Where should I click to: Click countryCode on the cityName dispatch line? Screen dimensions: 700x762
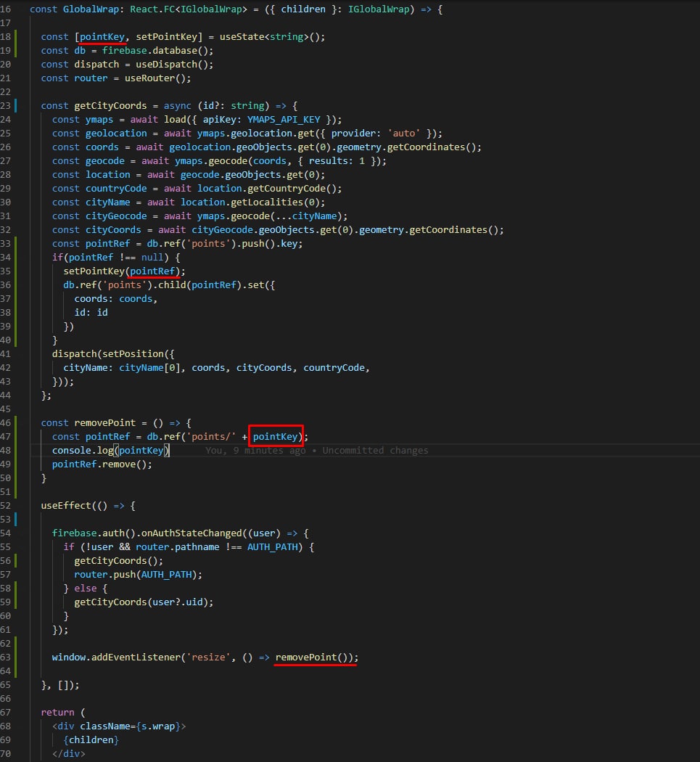[x=334, y=368]
